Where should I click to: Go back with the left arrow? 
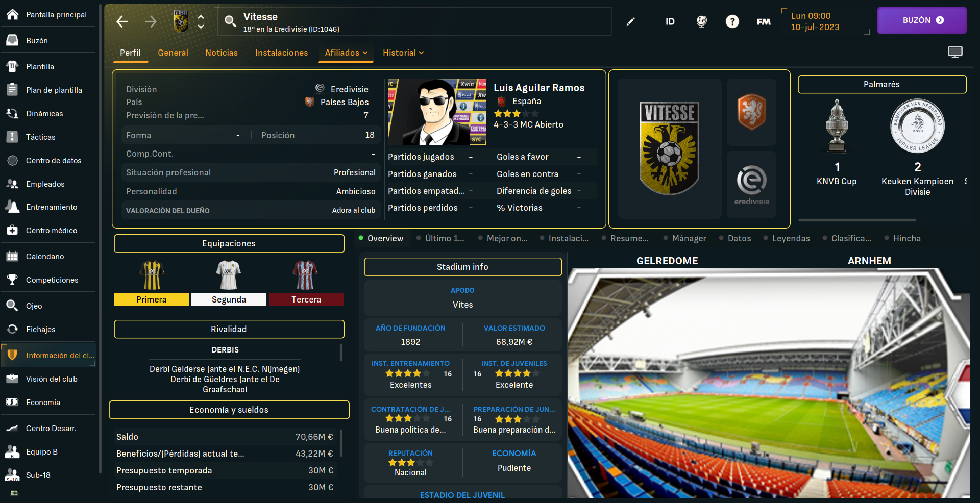coord(122,21)
